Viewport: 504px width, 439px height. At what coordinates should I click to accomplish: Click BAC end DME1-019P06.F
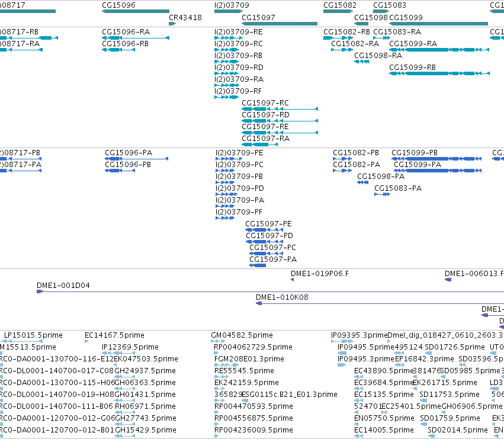[x=319, y=274]
